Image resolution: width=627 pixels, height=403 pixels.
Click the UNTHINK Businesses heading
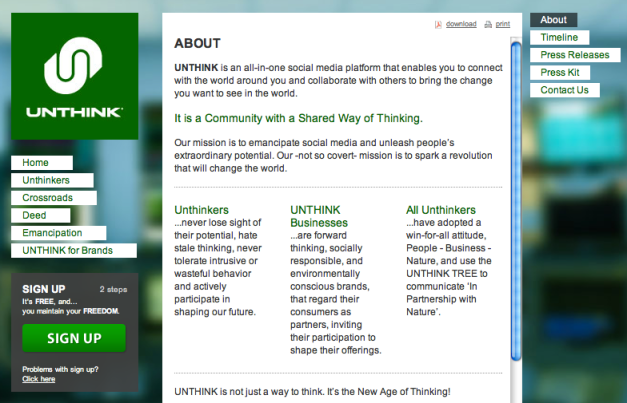coord(319,216)
